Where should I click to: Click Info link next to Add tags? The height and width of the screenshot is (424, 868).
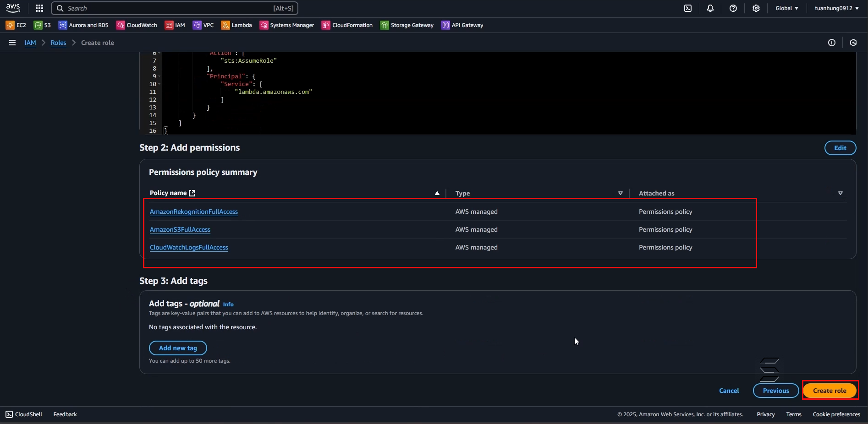coord(228,304)
